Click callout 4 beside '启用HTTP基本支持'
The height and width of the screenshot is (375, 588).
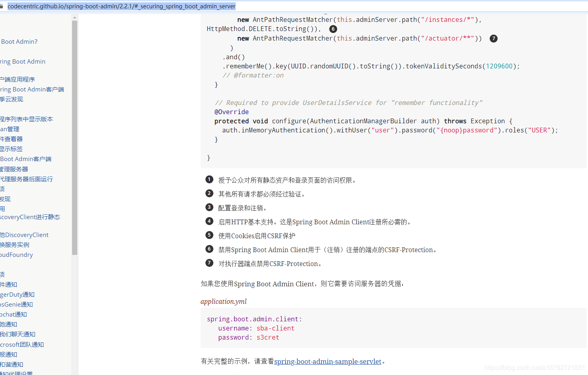pos(209,221)
